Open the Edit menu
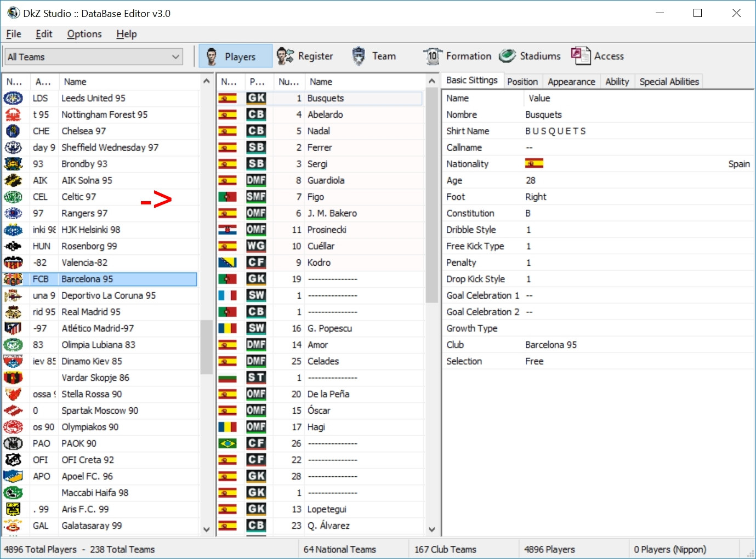Image resolution: width=756 pixels, height=559 pixels. click(x=44, y=34)
